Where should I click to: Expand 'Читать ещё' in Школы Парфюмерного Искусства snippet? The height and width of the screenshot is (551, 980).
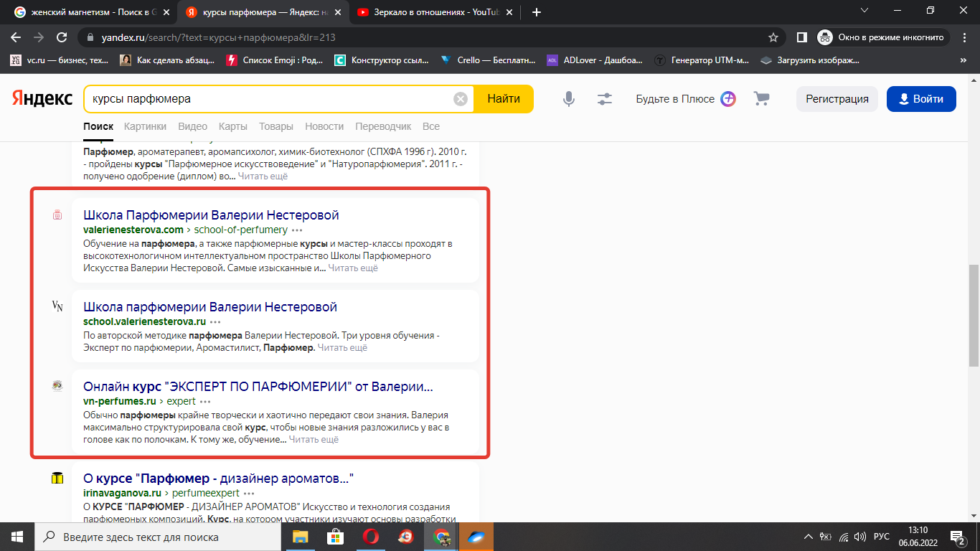353,268
